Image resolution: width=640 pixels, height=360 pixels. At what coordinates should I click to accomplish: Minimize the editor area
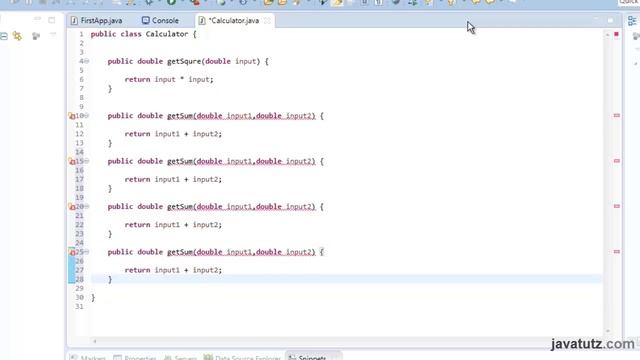click(596, 19)
